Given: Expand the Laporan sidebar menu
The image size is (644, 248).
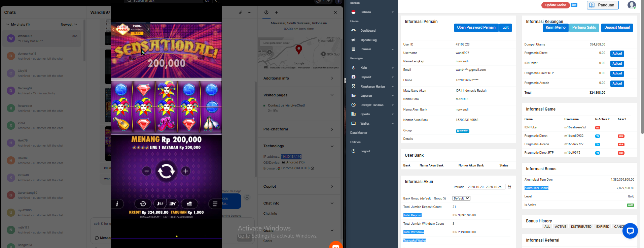Looking at the screenshot, I should tap(372, 96).
